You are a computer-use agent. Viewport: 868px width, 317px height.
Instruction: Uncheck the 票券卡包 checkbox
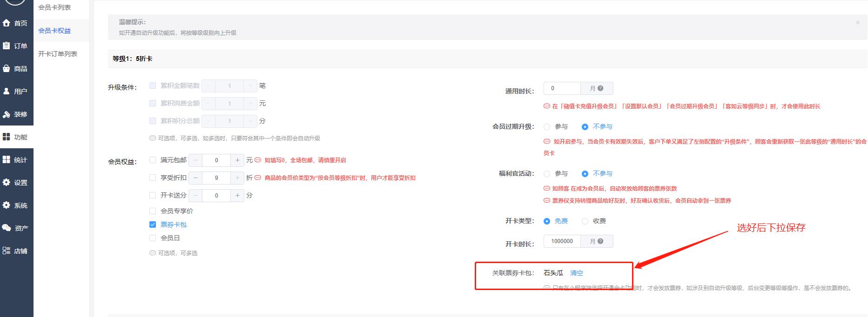pos(153,225)
